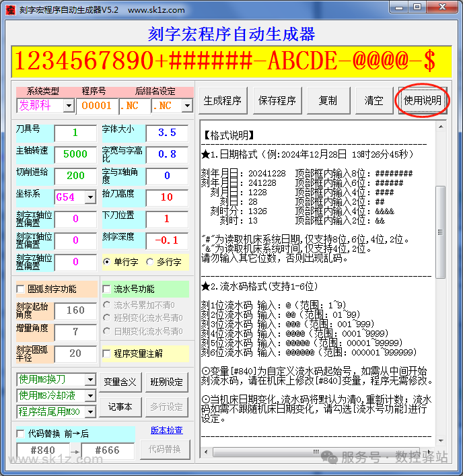Click the 版本检查 link
This screenshot has width=463, height=476.
tap(167, 430)
